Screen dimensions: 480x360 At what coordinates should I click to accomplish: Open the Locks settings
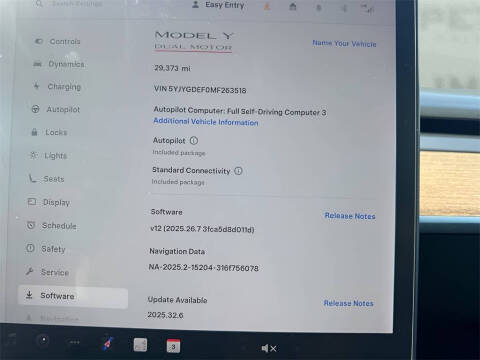pos(49,132)
